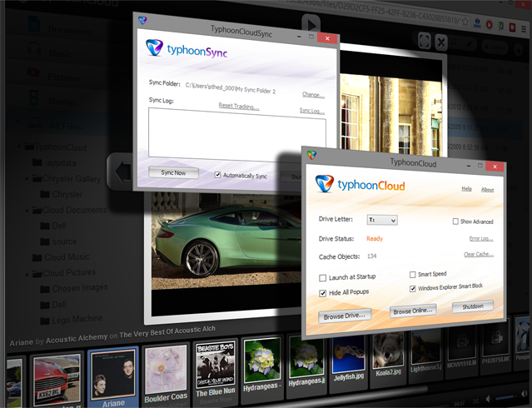Adjust the volume slider in the player bar
This screenshot has height=408, width=532.
505,397
